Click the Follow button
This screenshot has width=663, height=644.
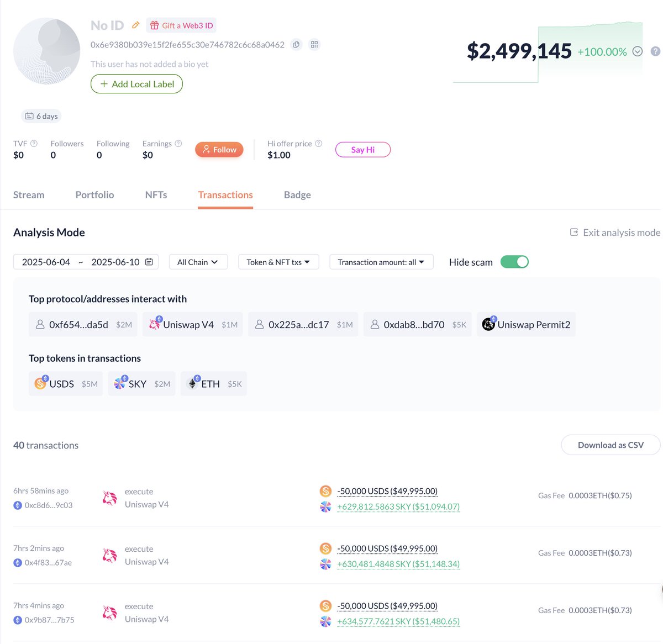pos(219,150)
